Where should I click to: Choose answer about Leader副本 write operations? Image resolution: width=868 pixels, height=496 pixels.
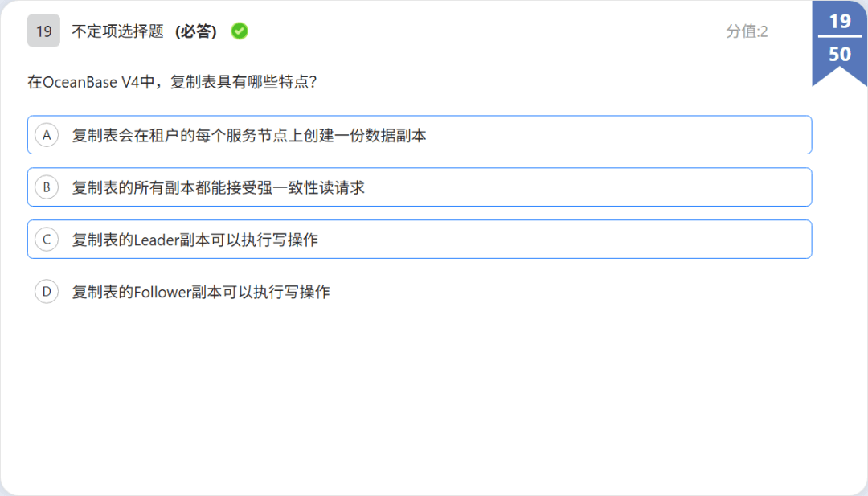coord(194,240)
